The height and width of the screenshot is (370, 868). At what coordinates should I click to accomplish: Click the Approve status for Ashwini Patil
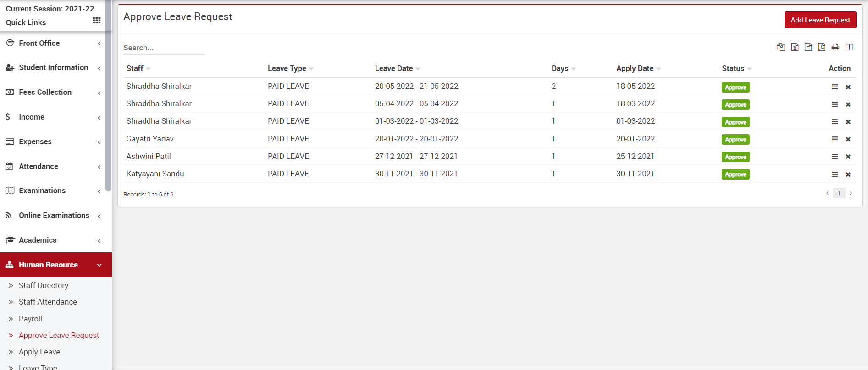(735, 157)
